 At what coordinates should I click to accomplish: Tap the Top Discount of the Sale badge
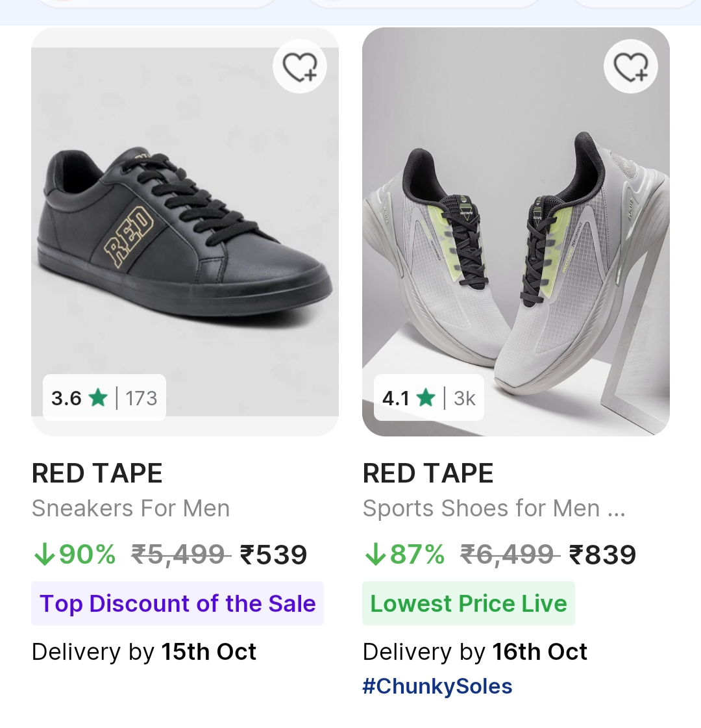point(177,603)
